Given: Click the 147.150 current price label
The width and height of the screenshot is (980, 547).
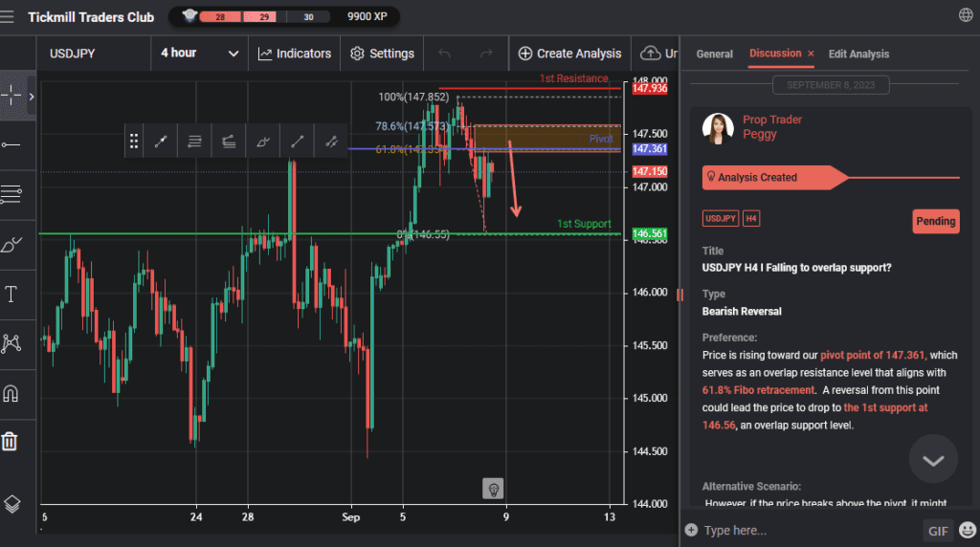Looking at the screenshot, I should [x=650, y=171].
